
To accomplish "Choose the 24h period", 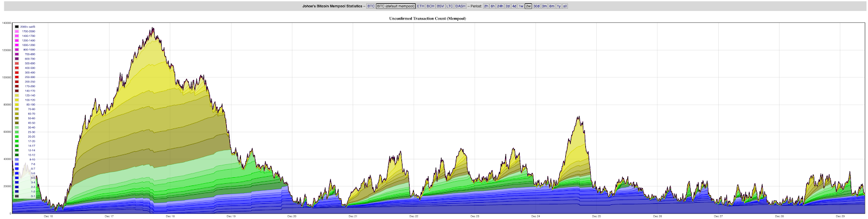I will click(500, 6).
